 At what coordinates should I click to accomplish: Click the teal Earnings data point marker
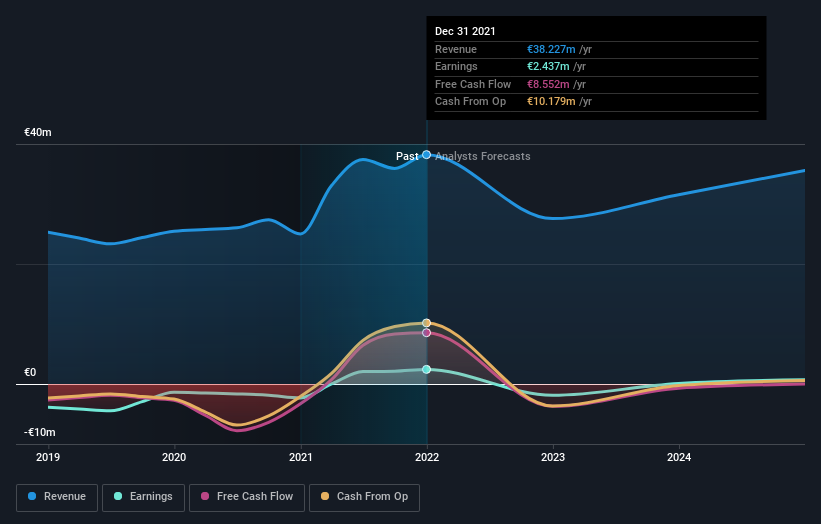click(x=427, y=370)
